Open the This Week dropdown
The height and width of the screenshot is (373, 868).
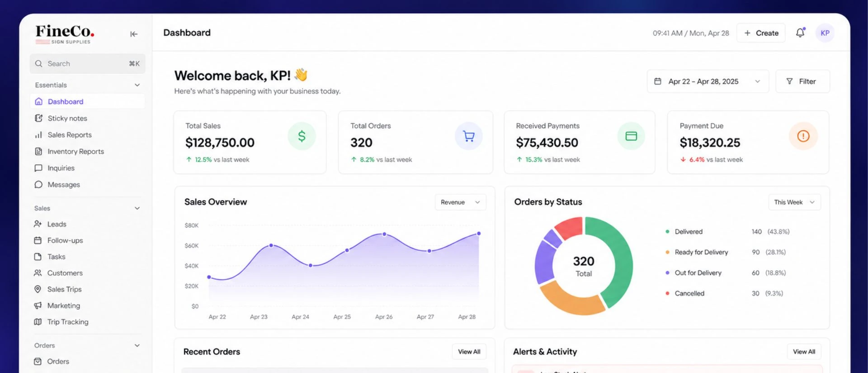(794, 202)
